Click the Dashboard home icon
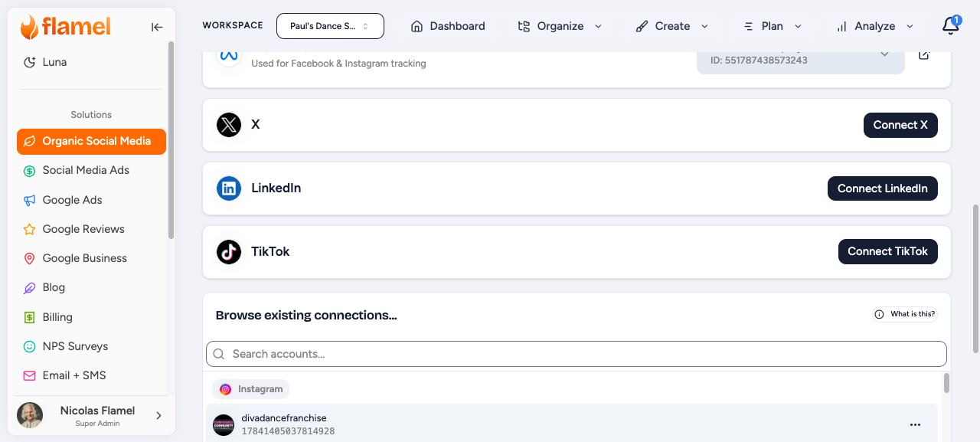 [x=416, y=26]
